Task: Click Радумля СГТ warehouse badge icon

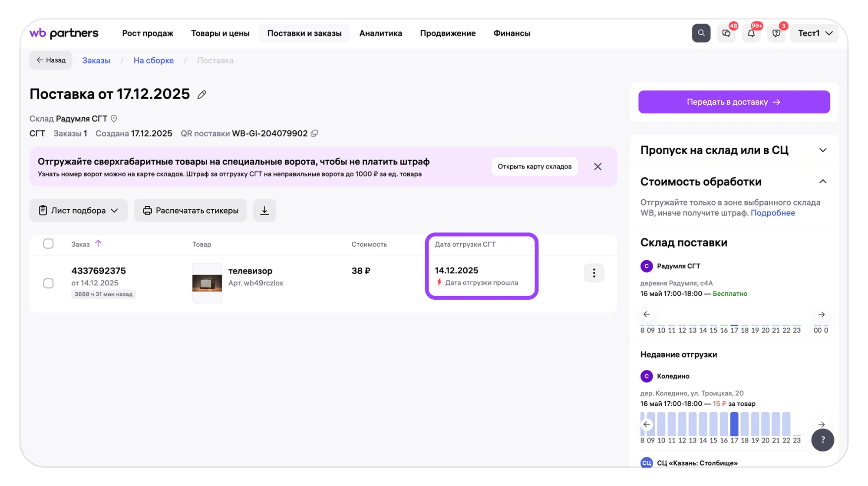Action: [x=647, y=266]
